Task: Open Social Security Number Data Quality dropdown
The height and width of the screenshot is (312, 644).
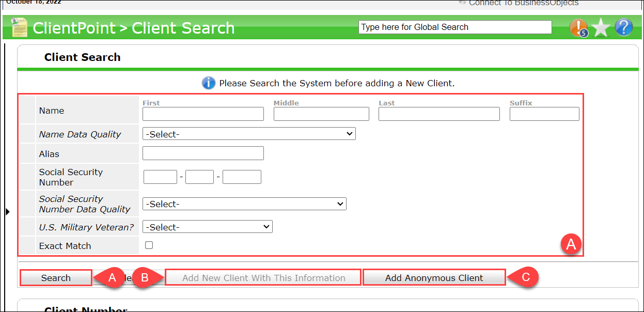Action: click(x=244, y=204)
